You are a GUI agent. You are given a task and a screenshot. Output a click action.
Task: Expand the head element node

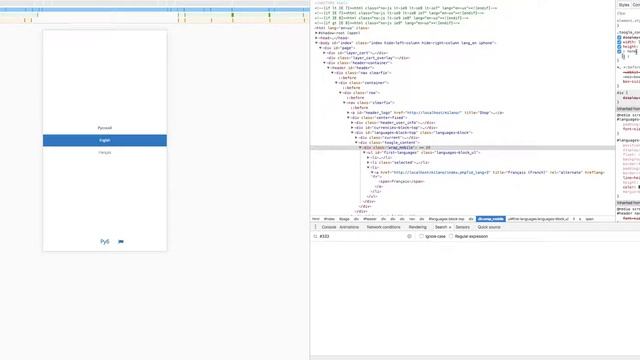click(x=316, y=38)
